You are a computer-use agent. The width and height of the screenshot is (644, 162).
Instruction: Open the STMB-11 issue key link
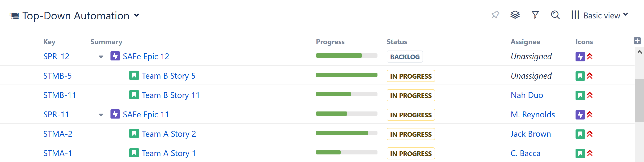59,95
